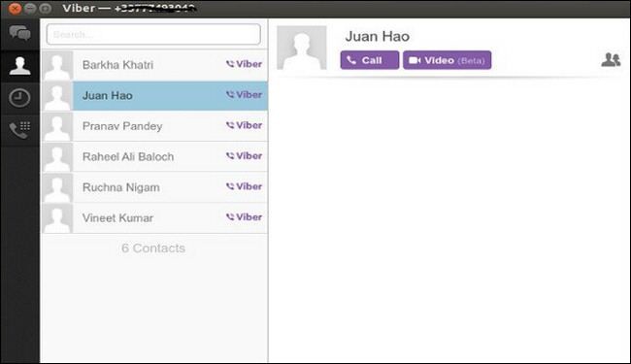Screen dimensions: 631x364
Task: Select contact Vineet Kumar
Action: (x=155, y=217)
